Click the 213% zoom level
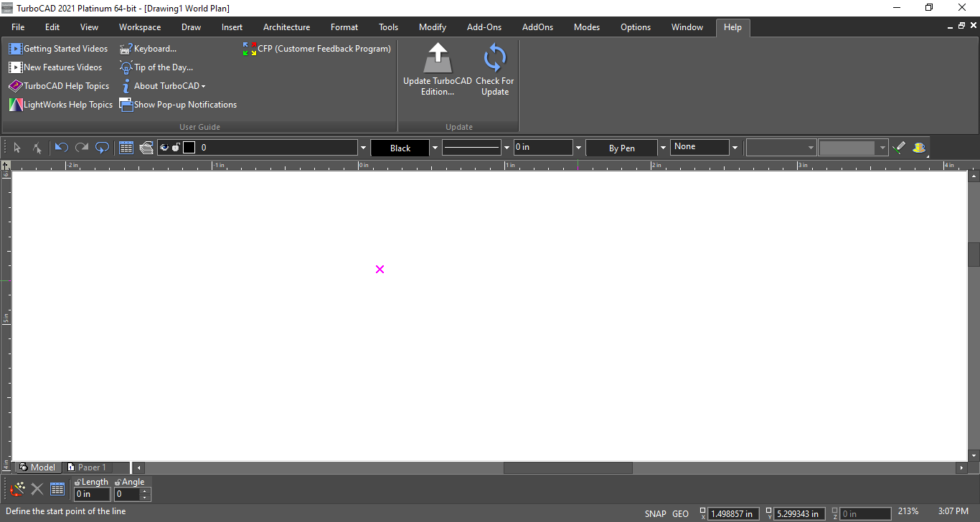The width and height of the screenshot is (980, 522). pyautogui.click(x=908, y=511)
